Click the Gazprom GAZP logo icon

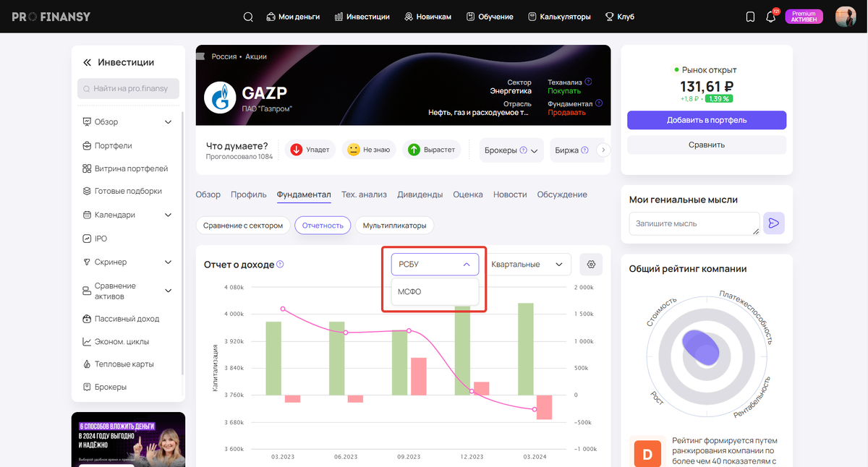(218, 98)
